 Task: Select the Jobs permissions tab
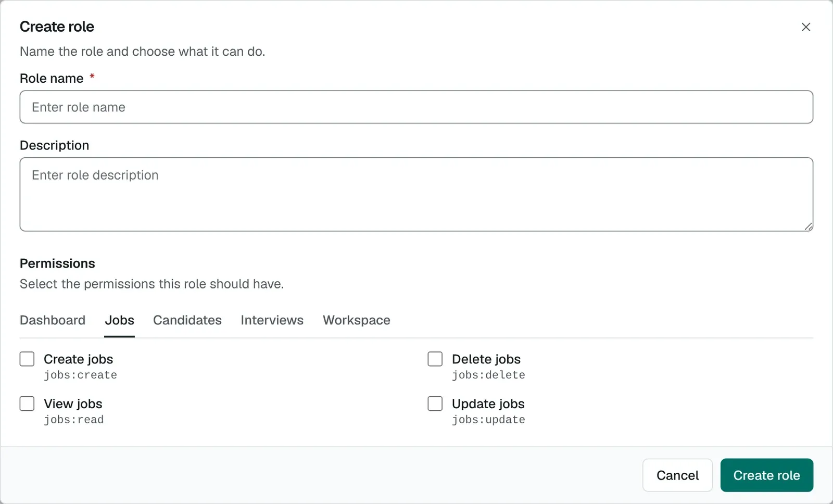[x=120, y=320]
